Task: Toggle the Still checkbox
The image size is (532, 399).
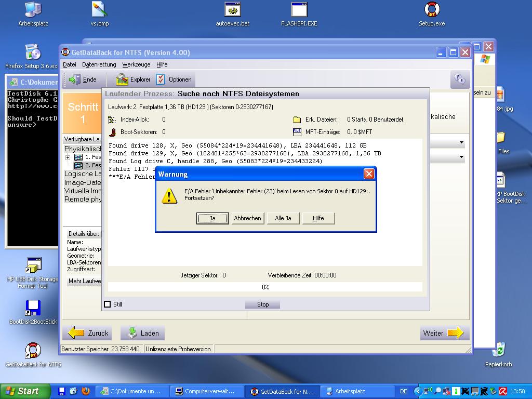Action: pyautogui.click(x=108, y=304)
